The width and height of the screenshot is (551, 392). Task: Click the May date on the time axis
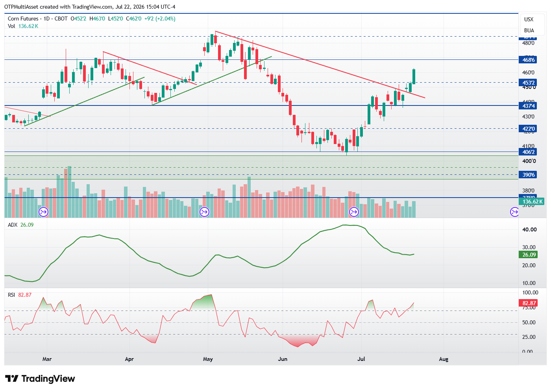click(208, 359)
